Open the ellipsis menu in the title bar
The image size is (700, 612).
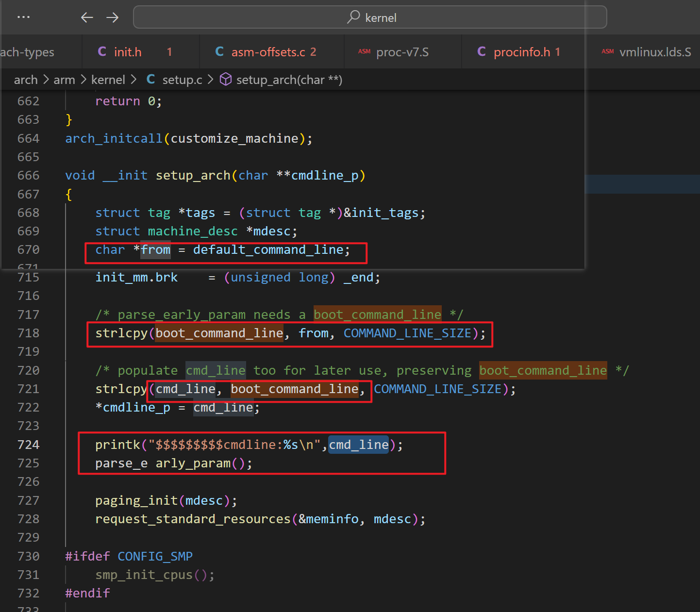23,17
